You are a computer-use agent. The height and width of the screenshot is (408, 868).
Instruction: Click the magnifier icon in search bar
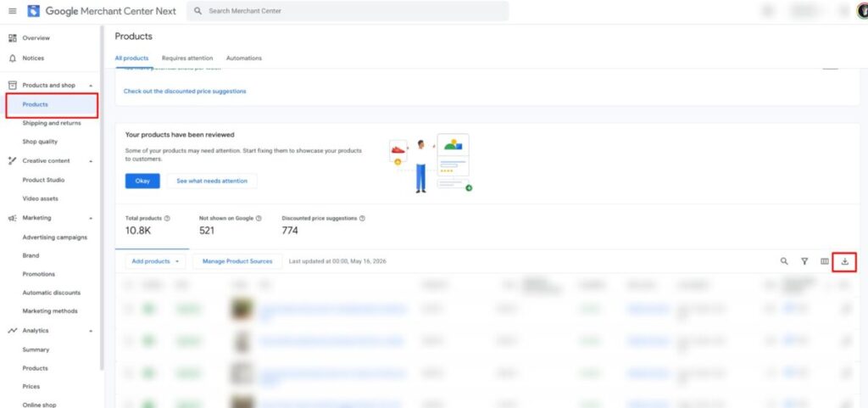click(198, 11)
